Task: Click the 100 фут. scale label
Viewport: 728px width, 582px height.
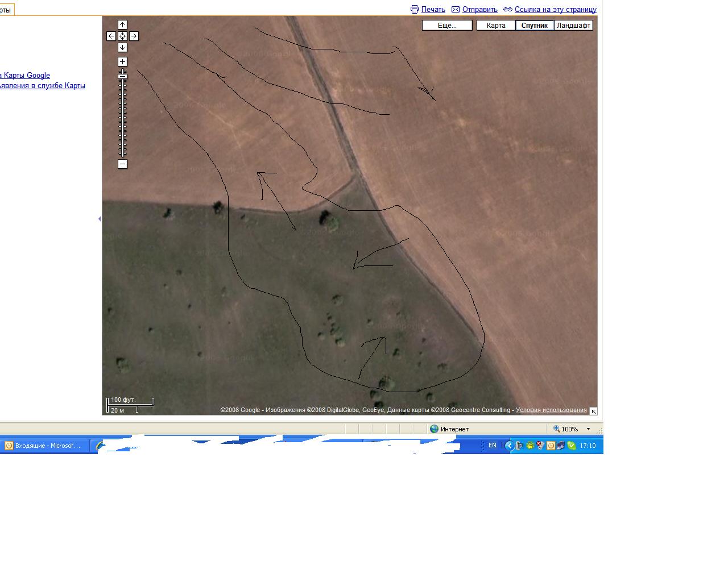Action: (123, 400)
